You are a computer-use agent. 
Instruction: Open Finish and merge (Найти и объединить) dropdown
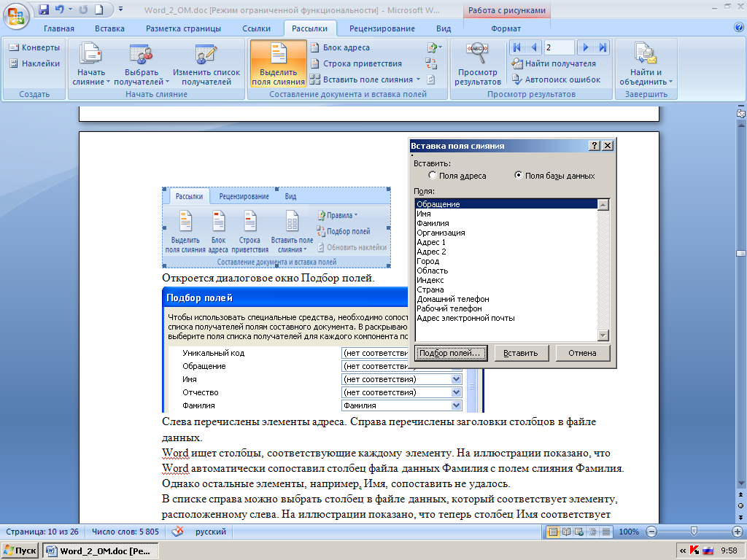tap(646, 63)
